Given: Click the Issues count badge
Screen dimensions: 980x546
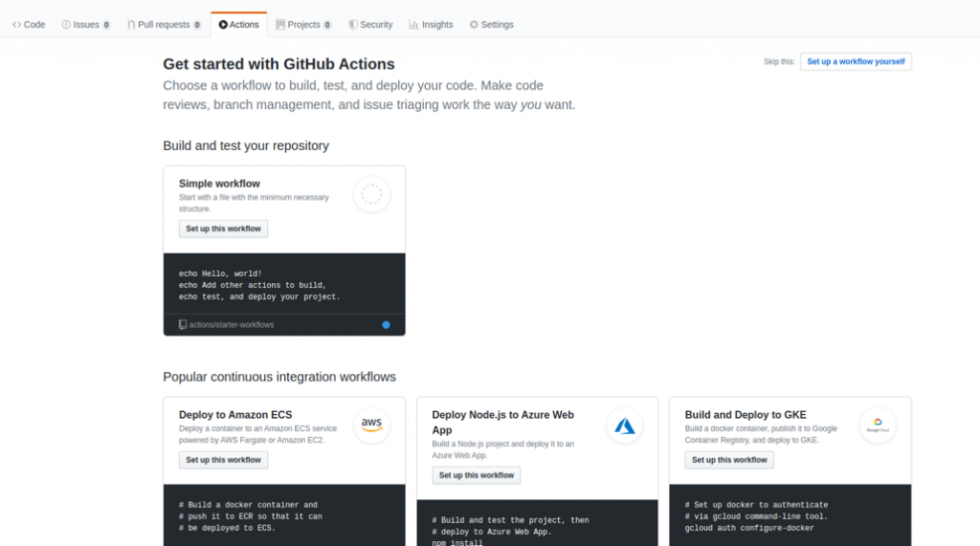Looking at the screenshot, I should click(106, 25).
